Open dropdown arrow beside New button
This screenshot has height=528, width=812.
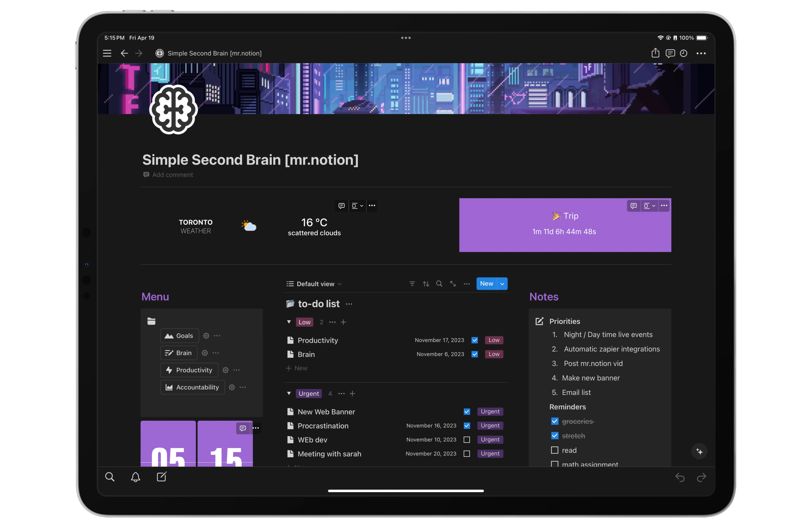(x=502, y=284)
